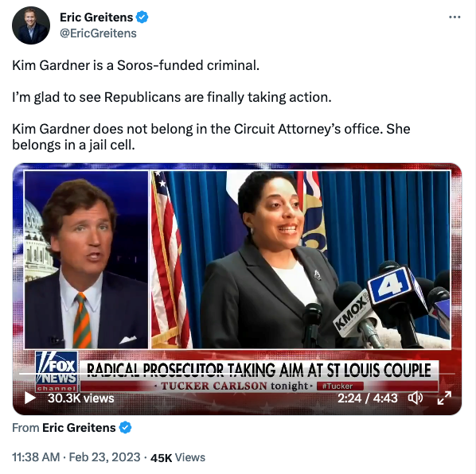Click Eric Greitens' profile avatar

31,25
